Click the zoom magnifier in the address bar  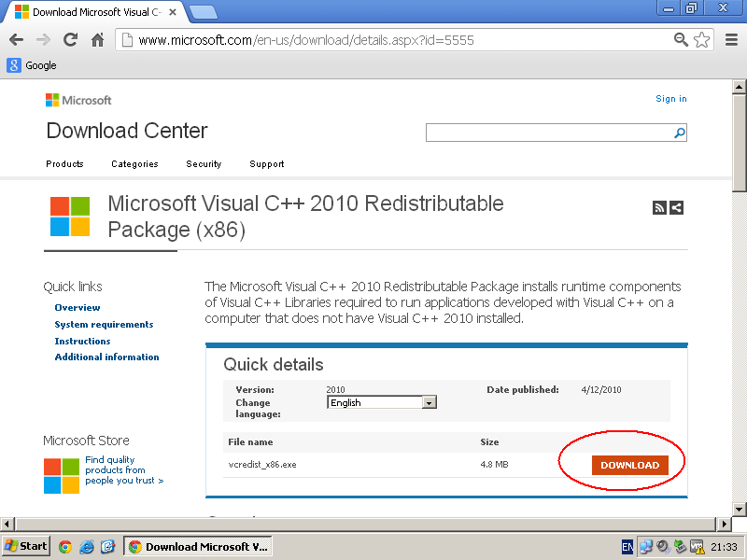point(682,40)
